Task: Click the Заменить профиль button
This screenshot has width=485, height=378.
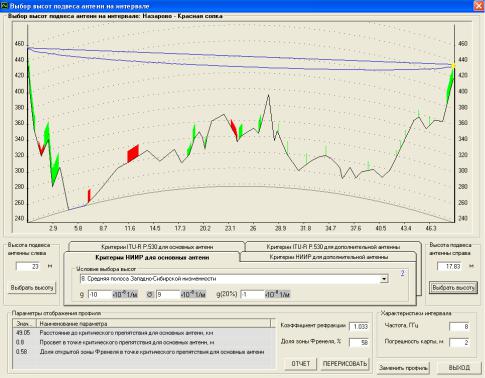Action: coord(403,368)
